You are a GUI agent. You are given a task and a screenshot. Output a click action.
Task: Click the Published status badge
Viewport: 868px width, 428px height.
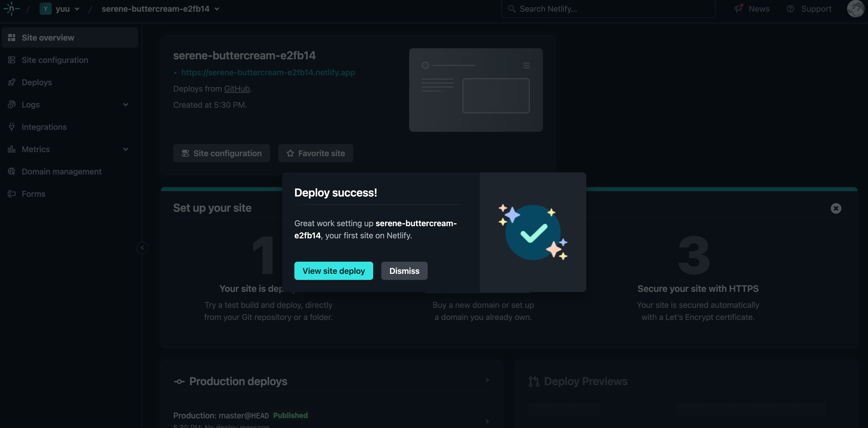coord(290,415)
